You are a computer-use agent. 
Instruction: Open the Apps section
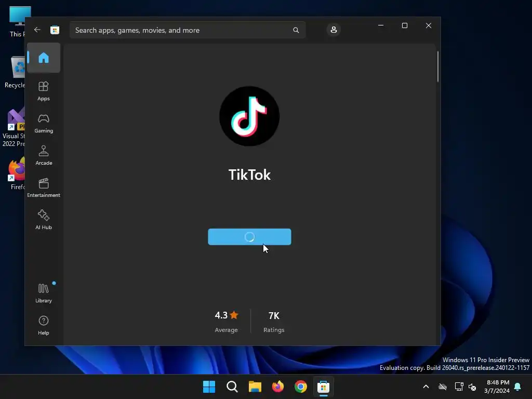click(x=44, y=91)
